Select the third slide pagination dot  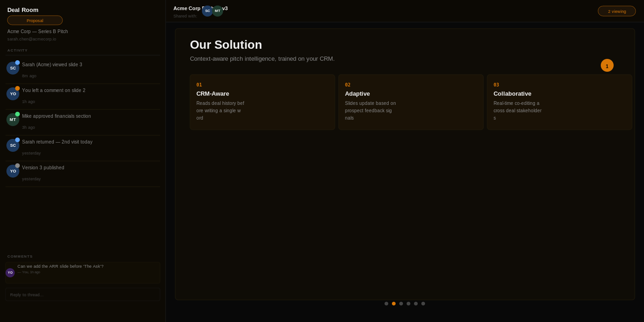click(x=401, y=304)
